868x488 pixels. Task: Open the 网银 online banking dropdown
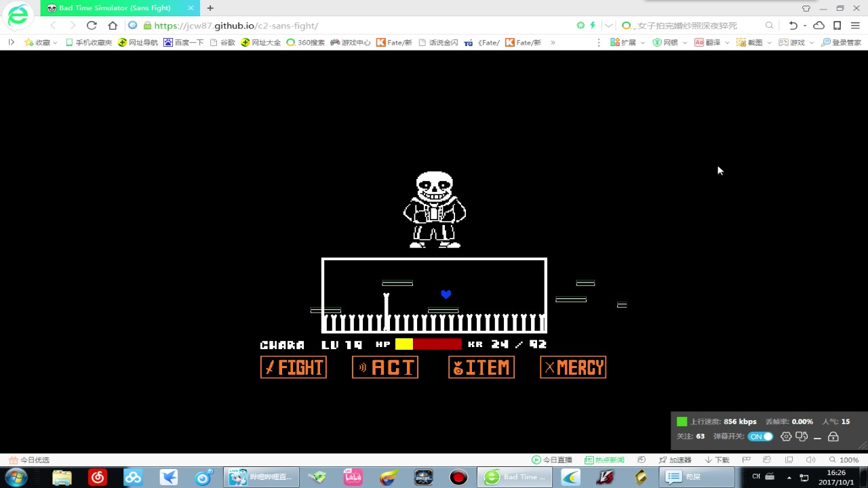point(670,42)
